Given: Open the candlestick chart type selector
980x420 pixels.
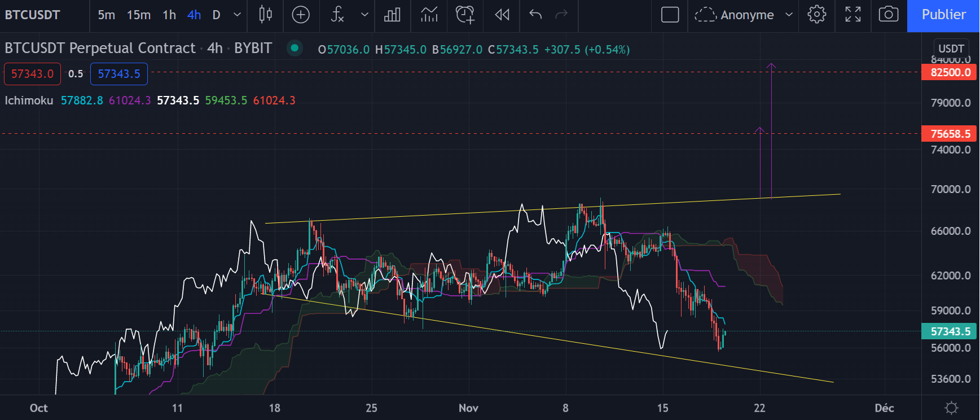Looking at the screenshot, I should (265, 15).
